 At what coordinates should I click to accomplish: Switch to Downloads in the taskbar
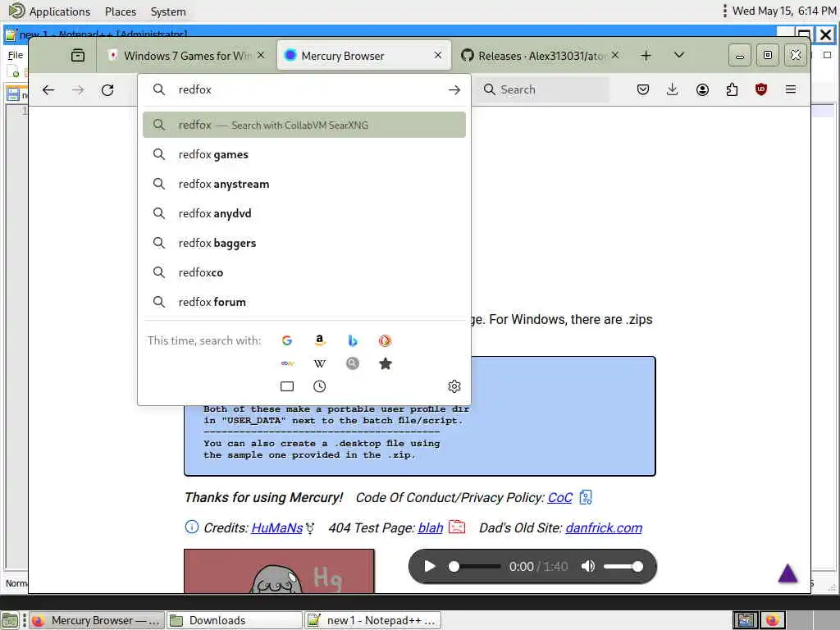[x=235, y=620]
